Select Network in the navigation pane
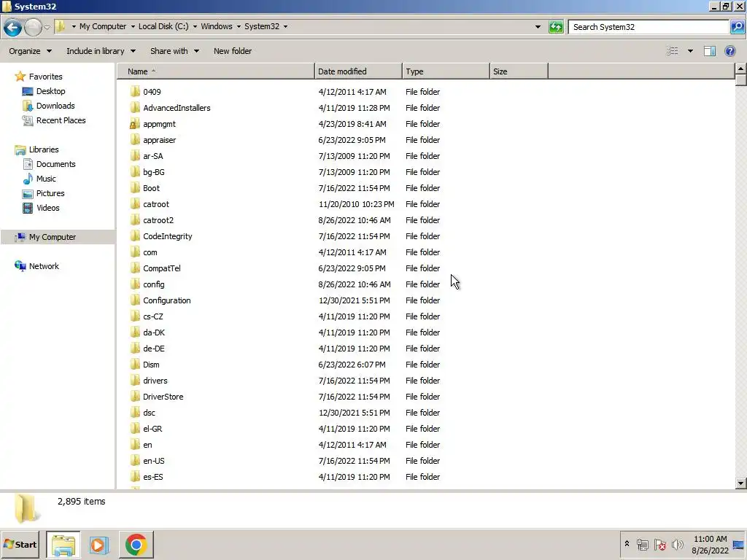Image resolution: width=747 pixels, height=560 pixels. (x=43, y=266)
